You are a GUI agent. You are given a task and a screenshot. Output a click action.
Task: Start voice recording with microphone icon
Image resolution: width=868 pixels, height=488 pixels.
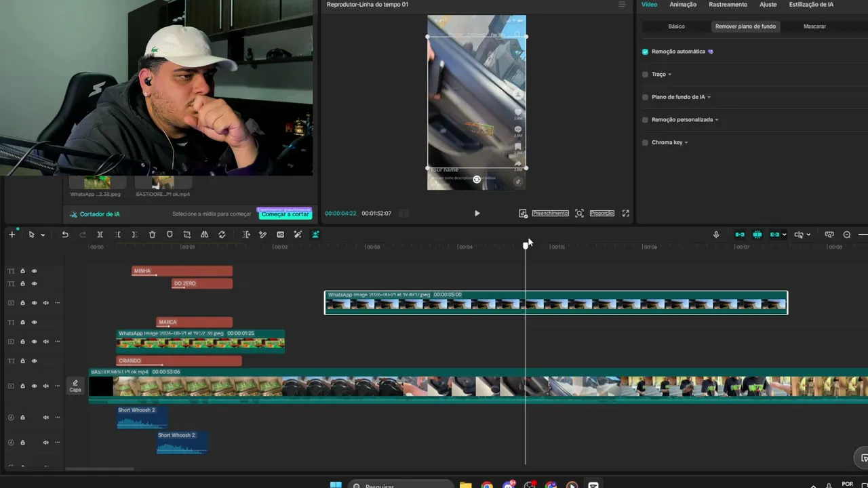[x=716, y=235]
